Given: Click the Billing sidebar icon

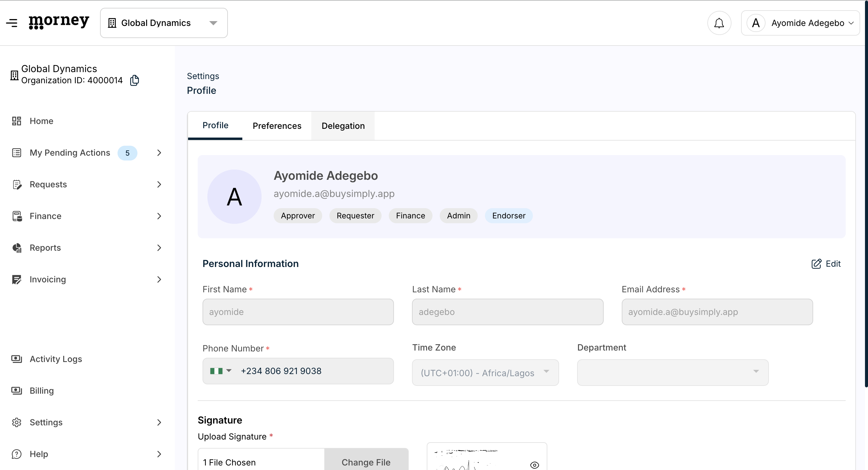Looking at the screenshot, I should [x=17, y=391].
